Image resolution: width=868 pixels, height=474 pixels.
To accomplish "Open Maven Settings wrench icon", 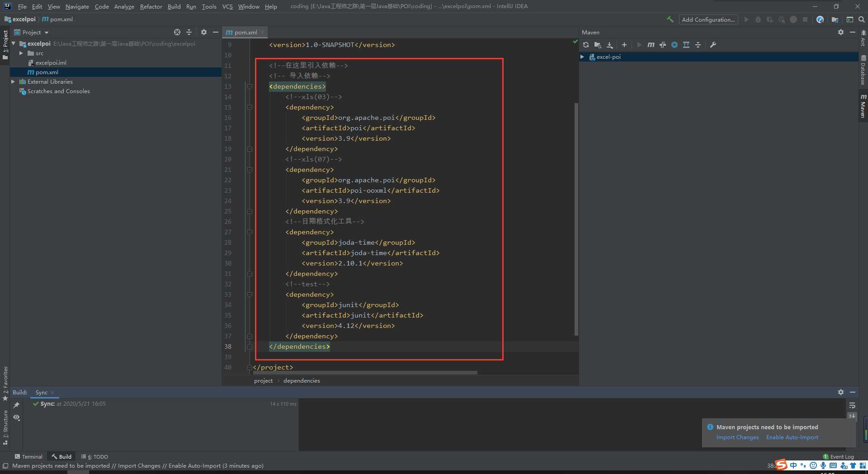I will (x=713, y=45).
